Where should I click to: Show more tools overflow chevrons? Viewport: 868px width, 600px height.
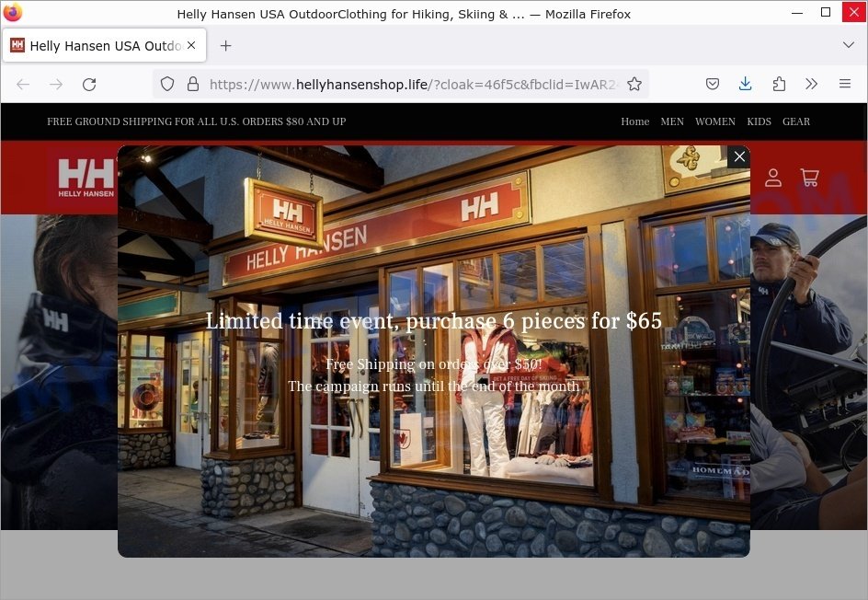[812, 85]
